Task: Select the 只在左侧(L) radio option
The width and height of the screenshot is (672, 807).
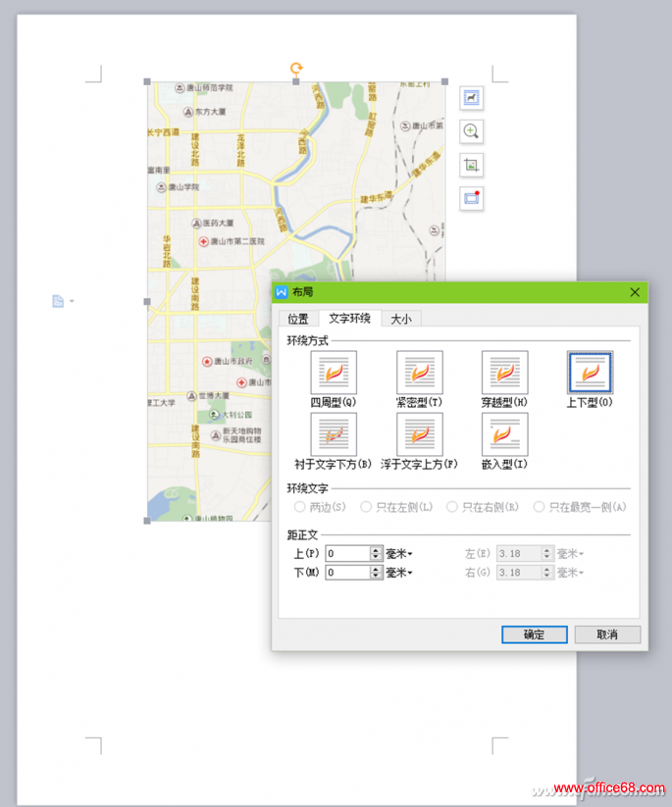Action: tap(366, 507)
